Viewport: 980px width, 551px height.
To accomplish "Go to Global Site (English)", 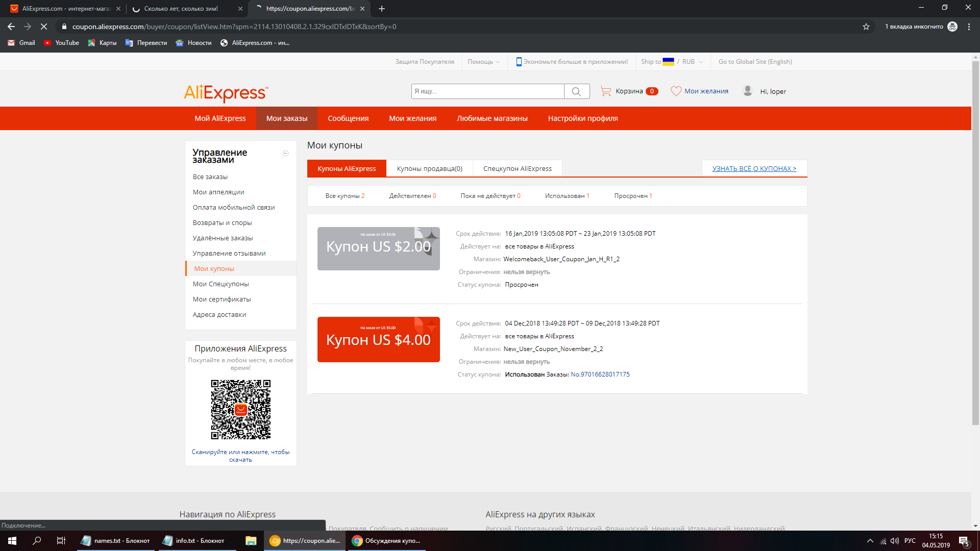I will tap(755, 62).
